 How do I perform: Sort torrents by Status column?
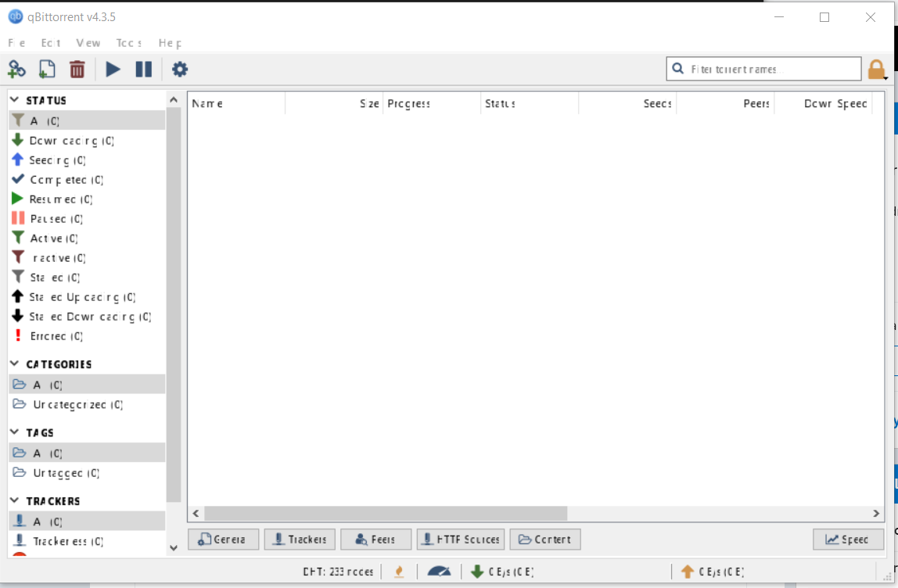[x=530, y=103]
